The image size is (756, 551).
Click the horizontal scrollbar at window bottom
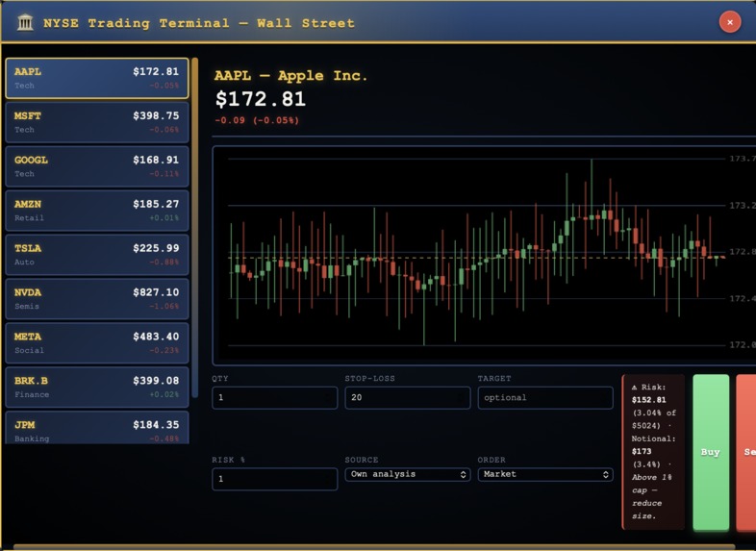[x=373, y=547]
